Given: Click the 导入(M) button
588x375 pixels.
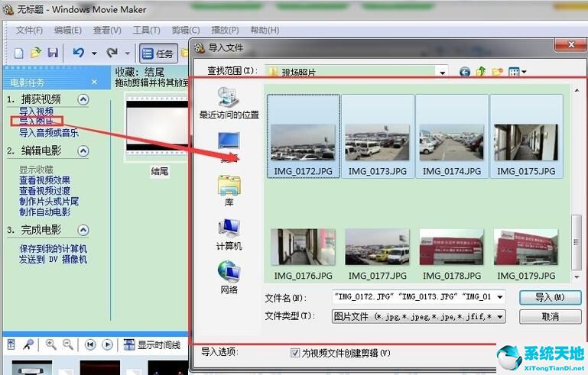Looking at the screenshot, I should click(550, 297).
